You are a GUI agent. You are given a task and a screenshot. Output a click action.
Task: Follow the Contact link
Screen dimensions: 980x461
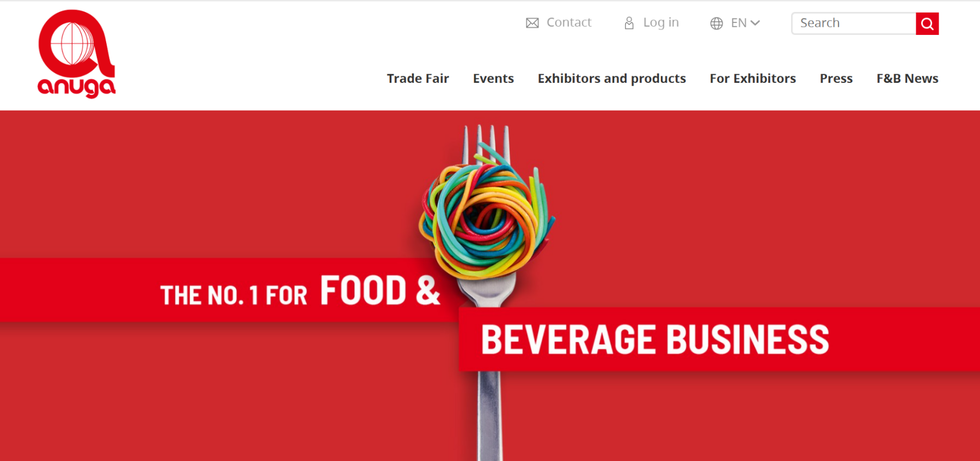point(569,22)
